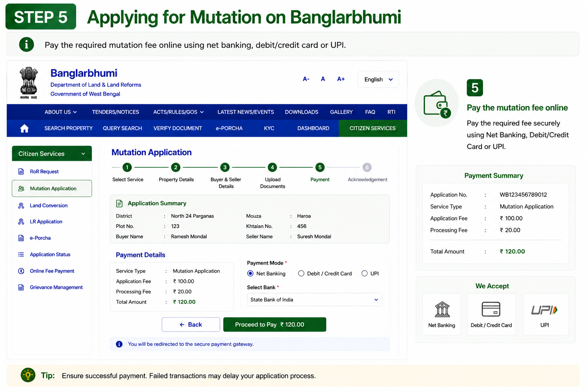588x392 pixels.
Task: Click the RoR Request document icon
Action: tap(21, 171)
